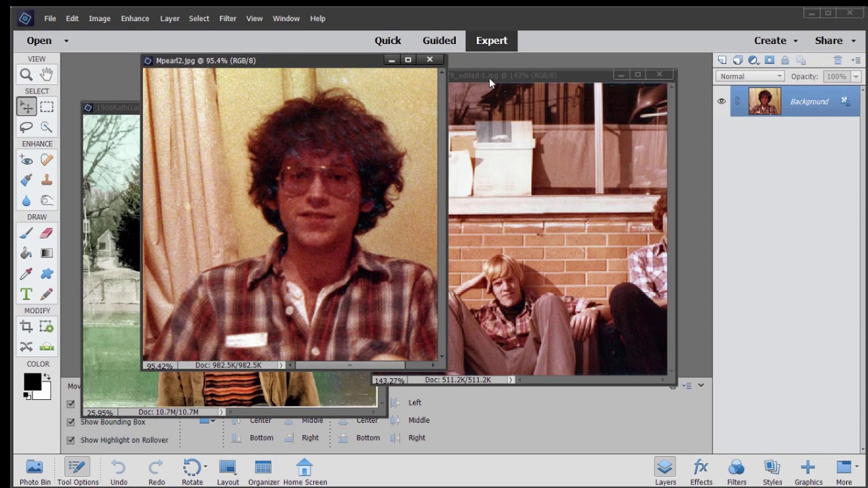Viewport: 868px width, 488px height.
Task: Hide the Background layer with eye icon
Action: point(721,102)
